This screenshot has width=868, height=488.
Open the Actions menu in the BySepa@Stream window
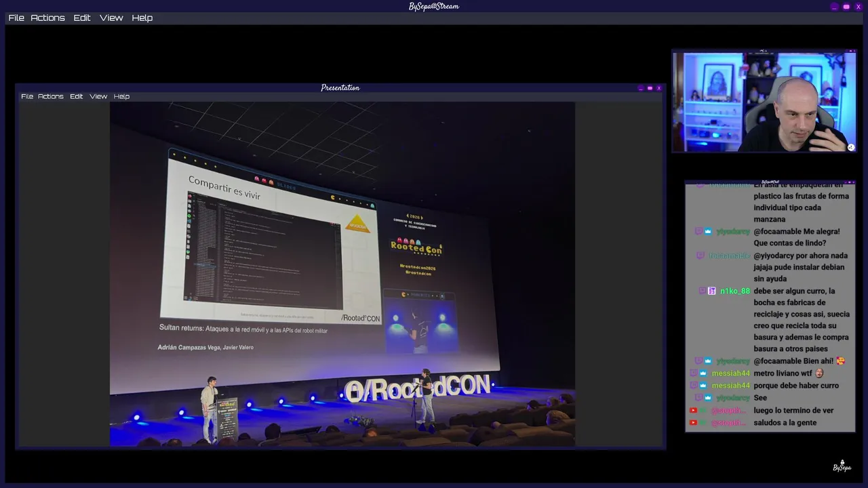coord(47,18)
